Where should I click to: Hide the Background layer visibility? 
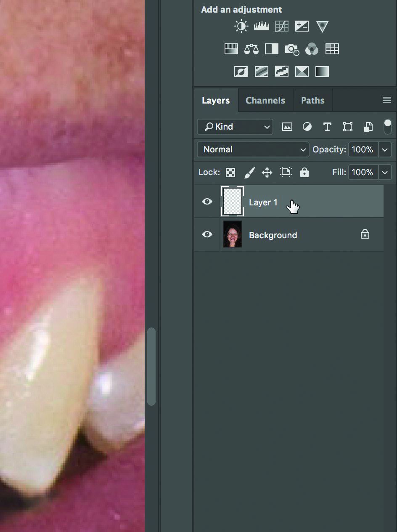pos(207,234)
